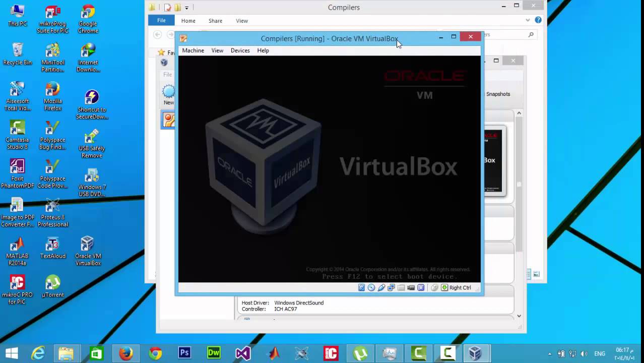Click the virtualization features status icon

pos(421,287)
